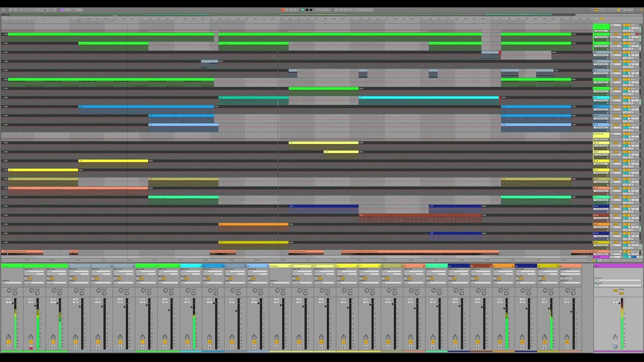Deactivate mixer track 1 with its activator
644x362 pixels.
tap(9, 342)
